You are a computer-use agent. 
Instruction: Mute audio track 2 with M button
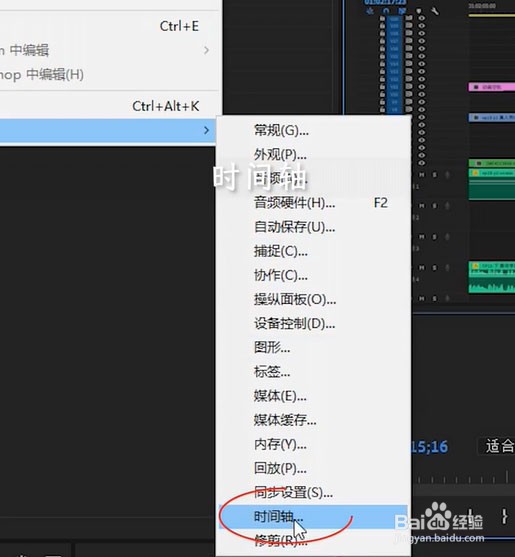pos(422,206)
